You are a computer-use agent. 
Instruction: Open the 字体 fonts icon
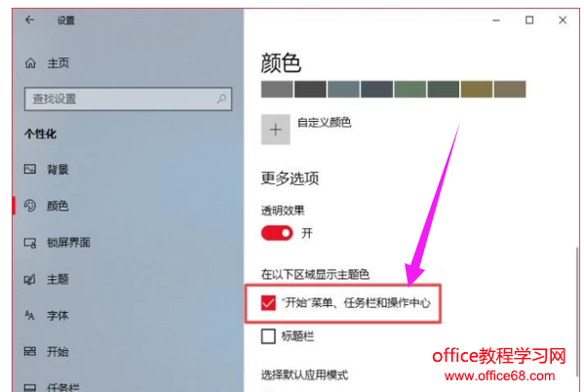(x=30, y=316)
